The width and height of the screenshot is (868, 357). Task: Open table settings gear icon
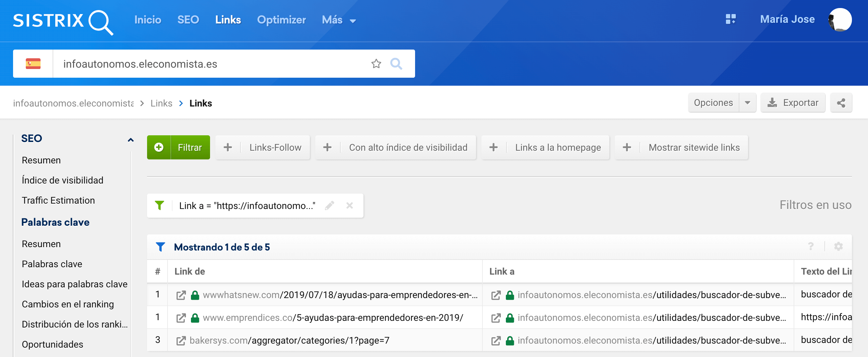838,246
